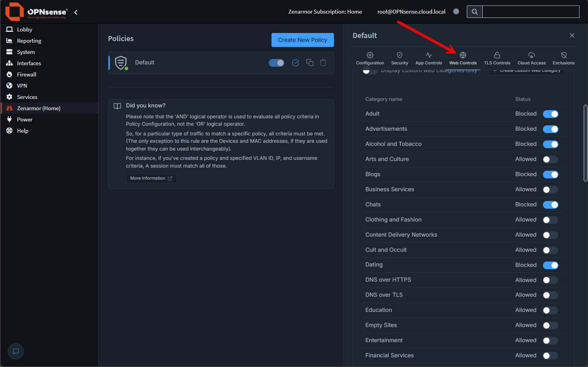Click the Create New Policy button
588x367 pixels.
303,40
